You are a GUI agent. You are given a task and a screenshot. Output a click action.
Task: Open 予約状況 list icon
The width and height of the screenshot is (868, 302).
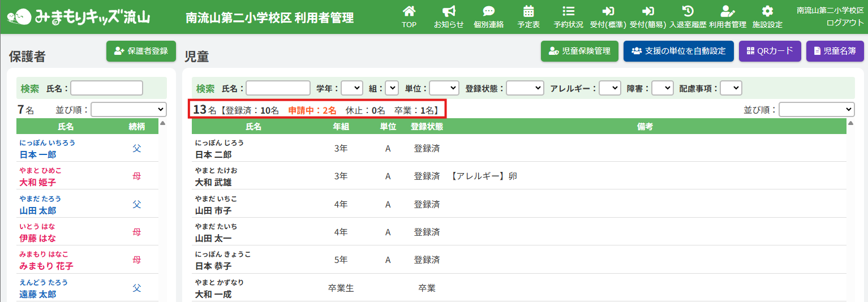point(568,11)
